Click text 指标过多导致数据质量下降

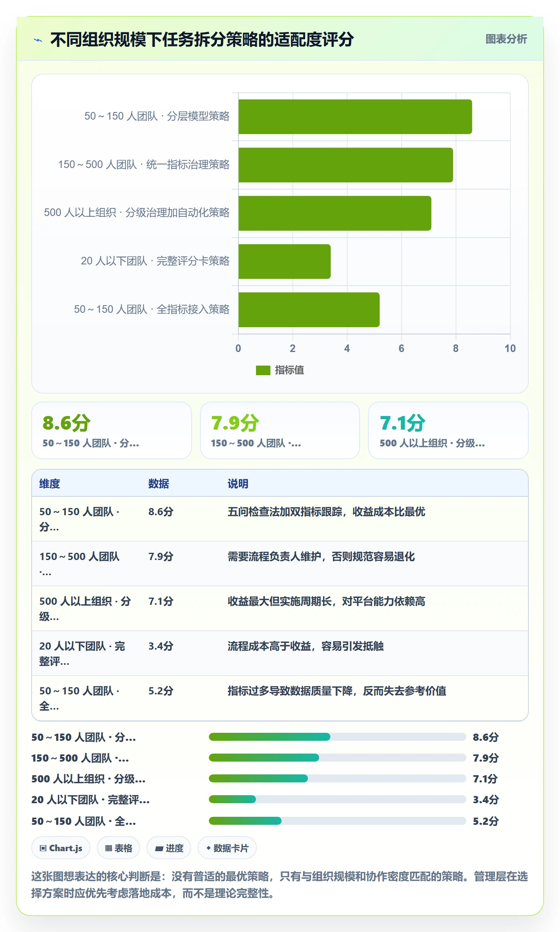290,691
